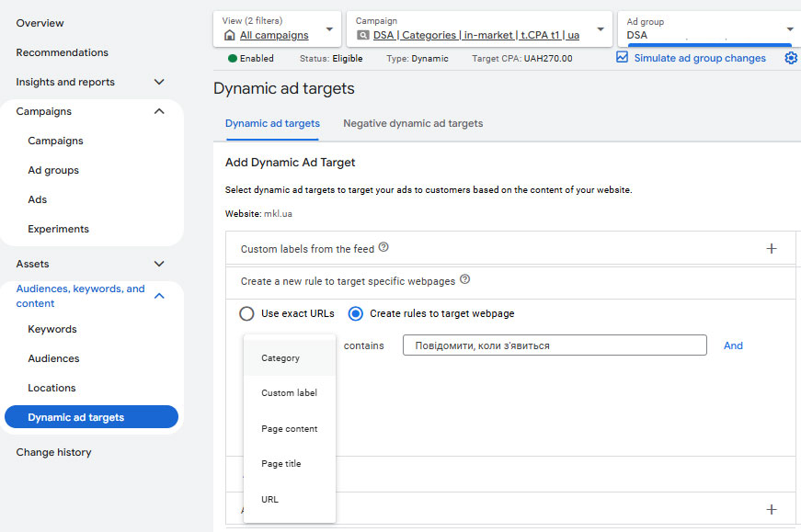801x532 pixels.
Task: Click the Simulate ad group changes icon
Action: point(623,57)
